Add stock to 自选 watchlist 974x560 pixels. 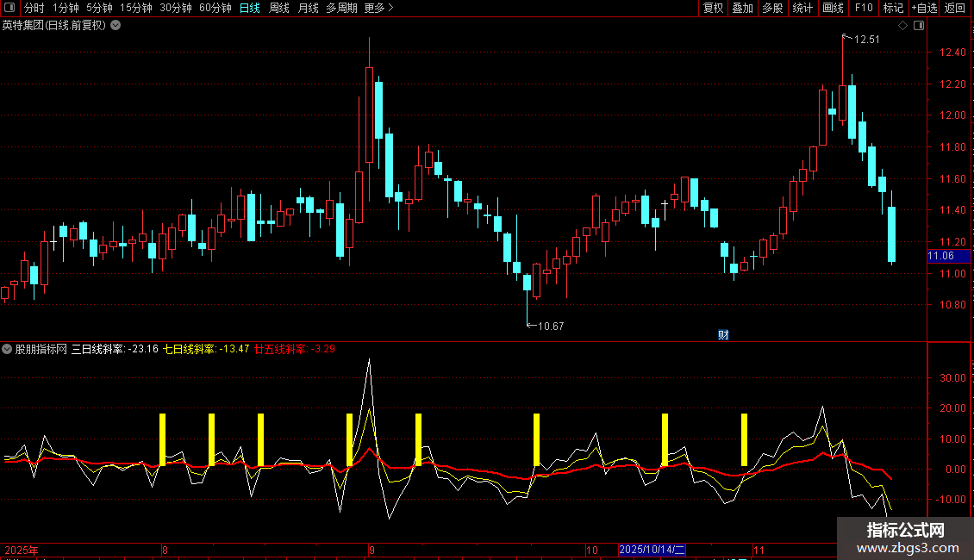tap(924, 8)
